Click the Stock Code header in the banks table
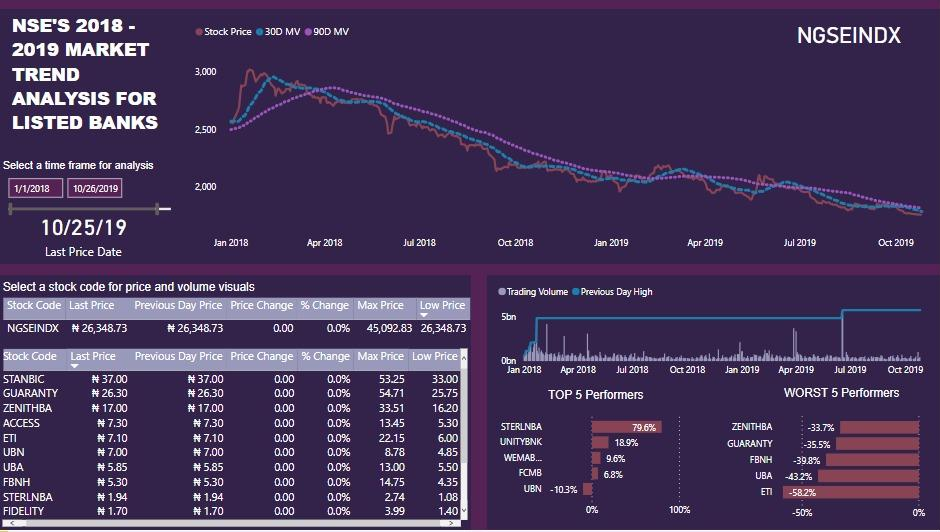 [x=30, y=356]
